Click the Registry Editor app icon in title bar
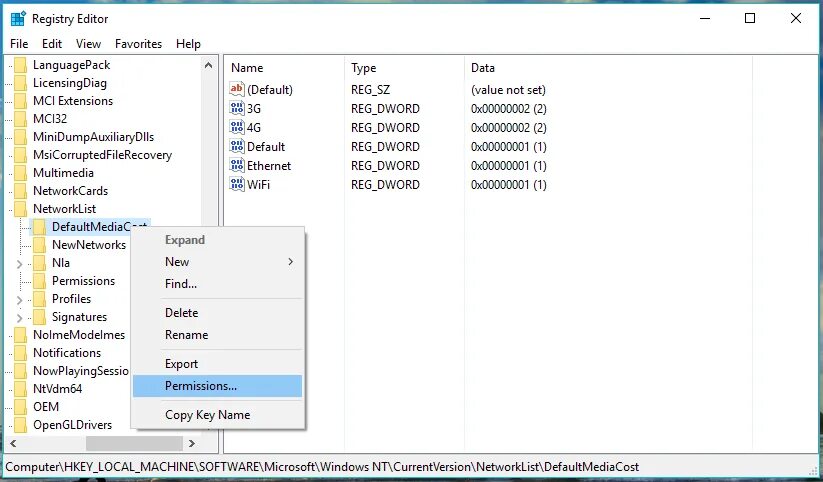Viewport: 823px width, 482px height. pos(18,18)
